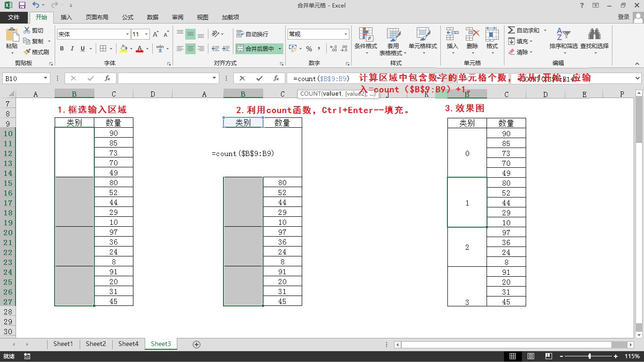The width and height of the screenshot is (644, 362).
Task: Click the Sign in (登录) link
Action: 623,16
